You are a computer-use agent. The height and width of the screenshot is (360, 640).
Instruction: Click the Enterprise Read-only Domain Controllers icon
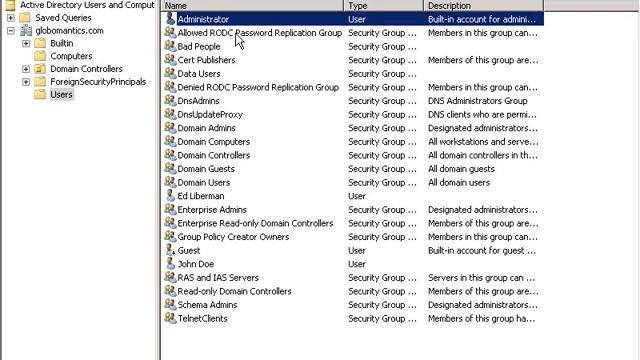170,223
